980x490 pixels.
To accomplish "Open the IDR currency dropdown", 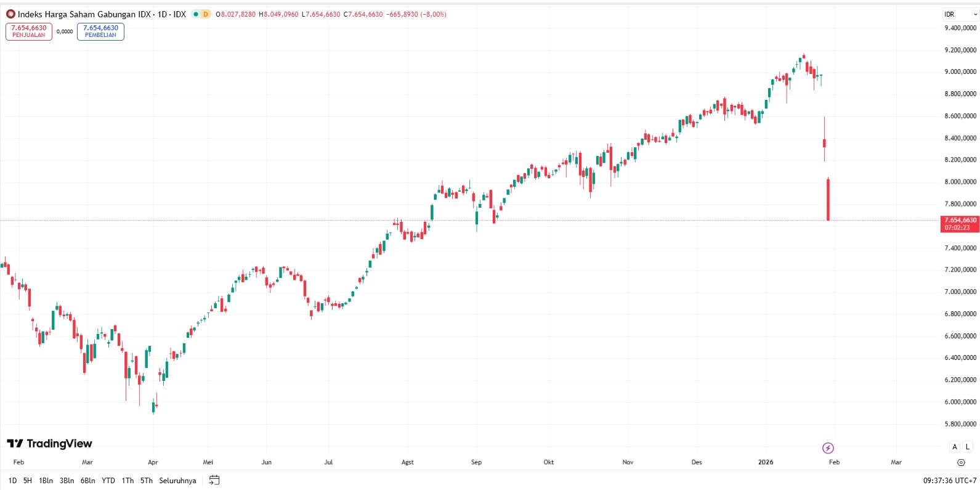I will pos(961,14).
